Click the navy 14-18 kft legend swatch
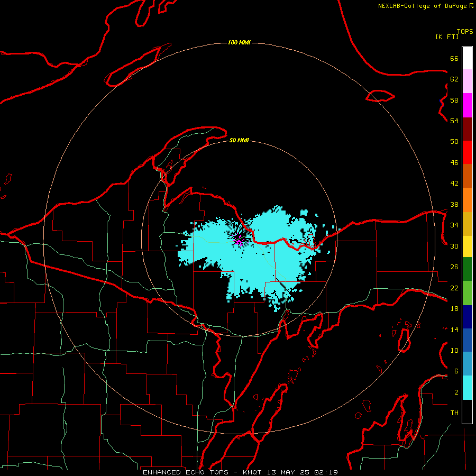This screenshot has height=476, width=476. 467,317
